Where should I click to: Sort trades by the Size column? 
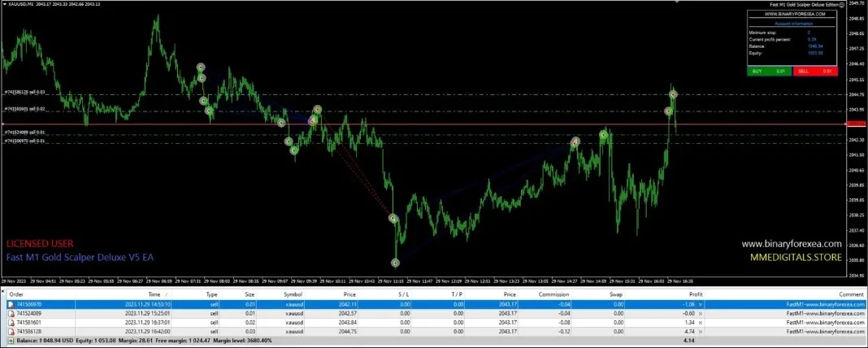[x=250, y=295]
